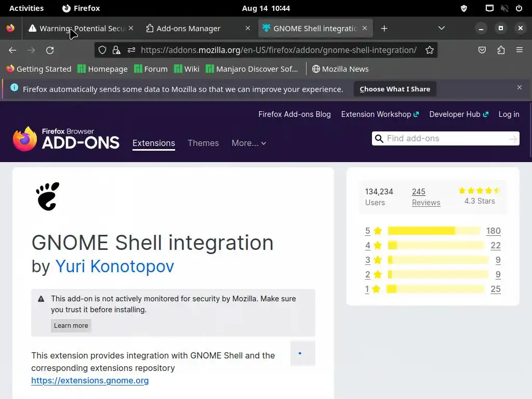532x399 pixels.
Task: Save page to Pocket
Action: (x=482, y=50)
